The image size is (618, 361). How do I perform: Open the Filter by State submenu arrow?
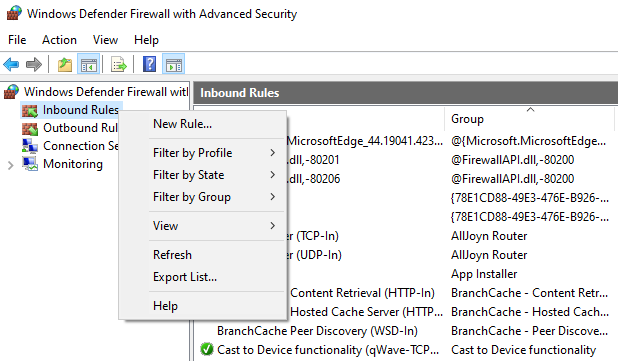pyautogui.click(x=273, y=175)
